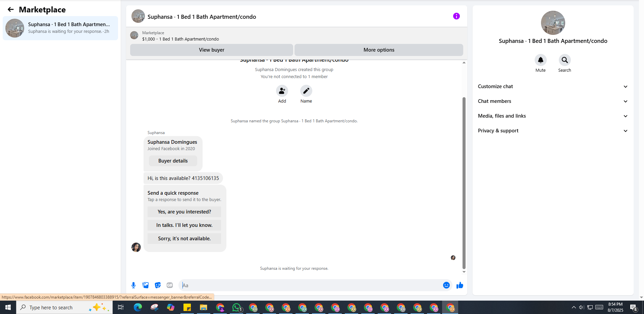Click the chat title in the header
The image size is (644, 314).
coord(202,17)
